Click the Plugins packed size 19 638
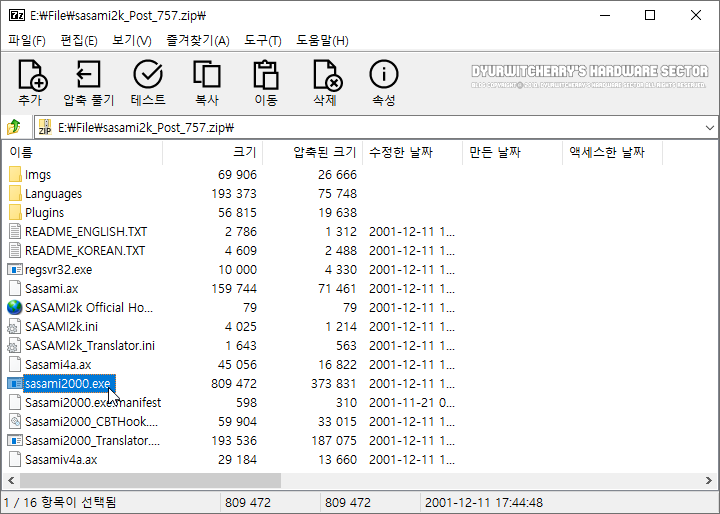The width and height of the screenshot is (720, 514). [x=337, y=213]
